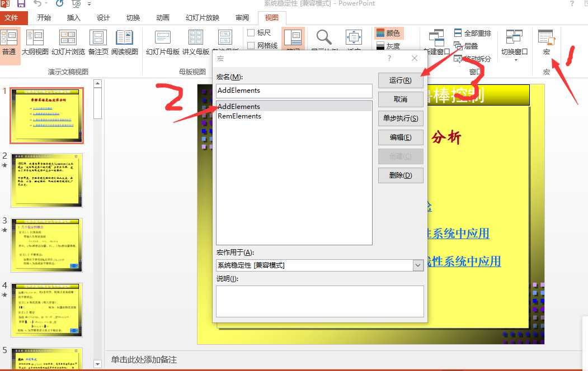Open the 幻灯片放映 tab

(x=203, y=17)
